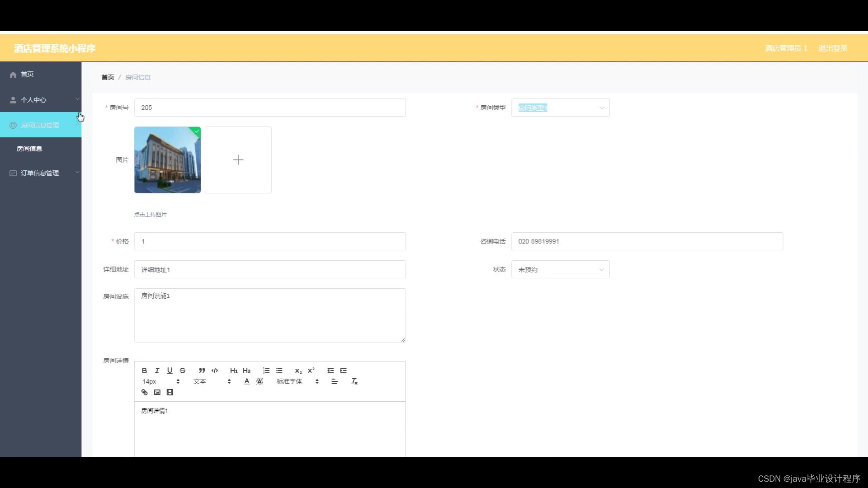
Task: Toggle bold formatting in room details editor
Action: point(144,371)
